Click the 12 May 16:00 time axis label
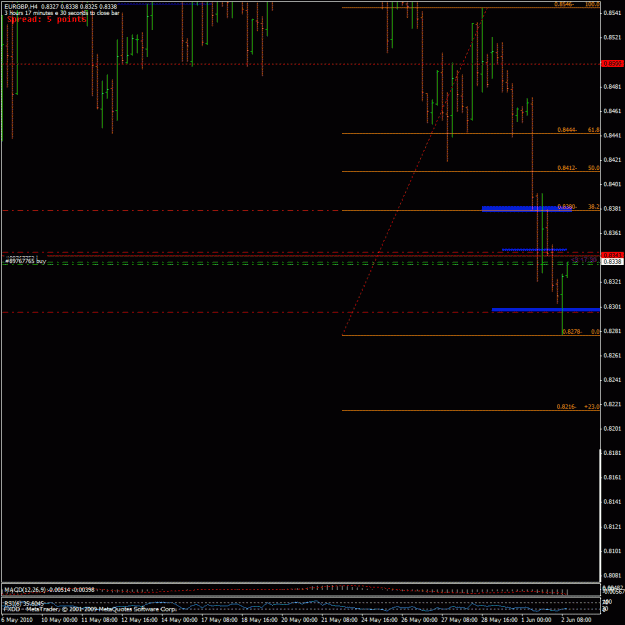 [139, 620]
